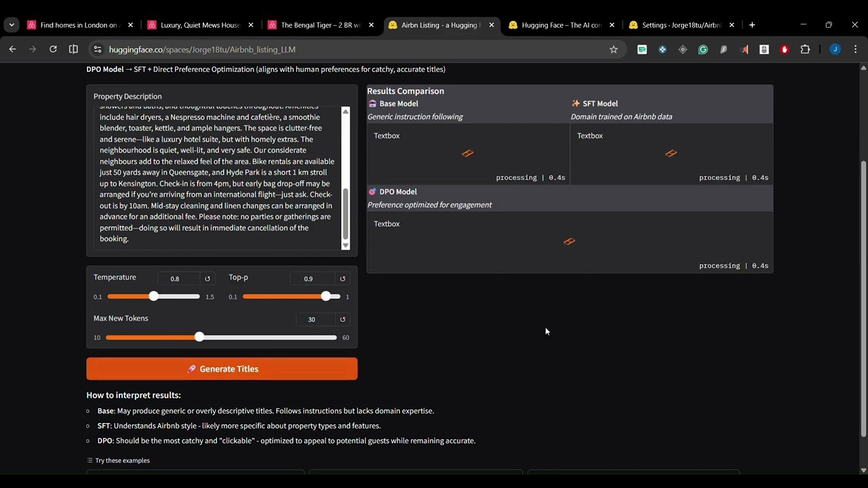
Task: Open the tab search dropdown
Action: pyautogui.click(x=12, y=25)
